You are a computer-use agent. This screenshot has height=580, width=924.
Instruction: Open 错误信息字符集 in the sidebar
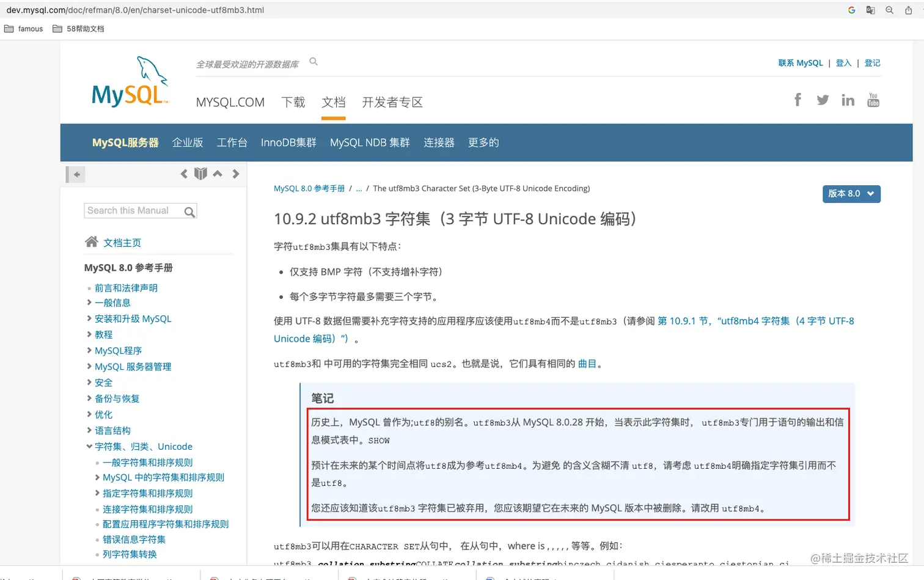[x=134, y=539]
